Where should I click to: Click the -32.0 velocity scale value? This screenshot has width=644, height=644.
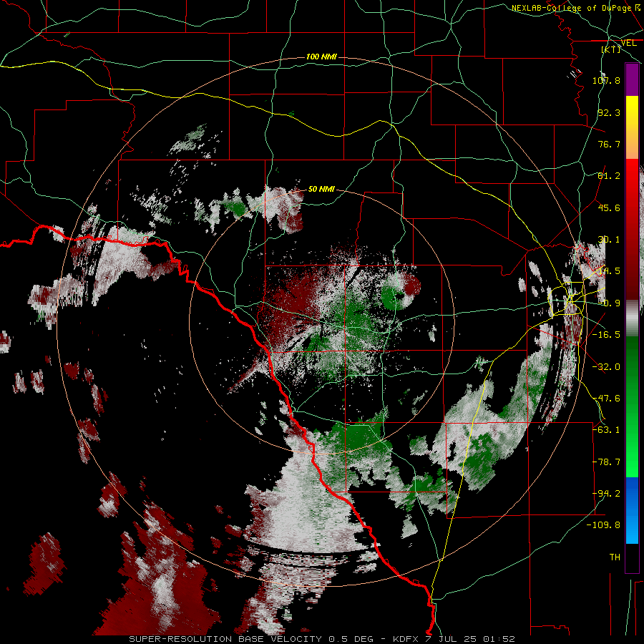click(x=606, y=366)
